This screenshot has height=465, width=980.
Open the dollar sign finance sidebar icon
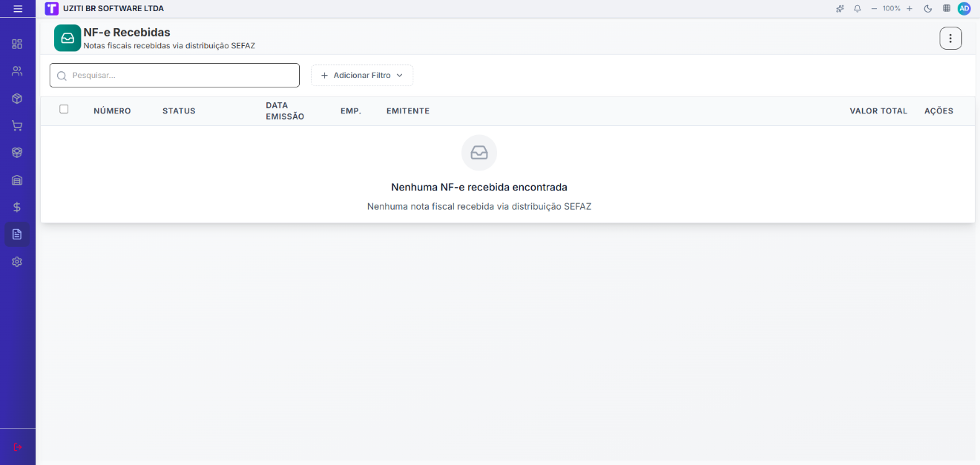pos(17,207)
